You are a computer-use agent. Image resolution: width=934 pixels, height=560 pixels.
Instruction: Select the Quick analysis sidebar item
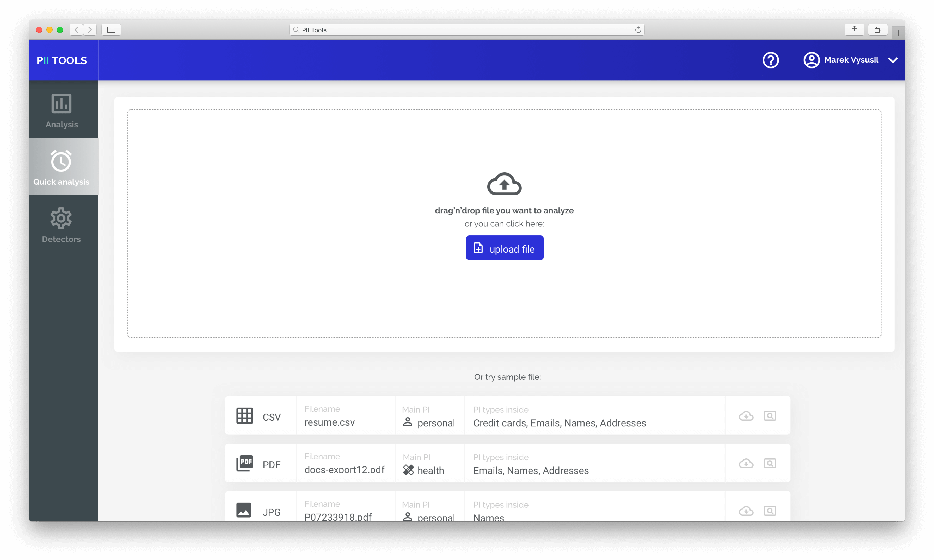(63, 167)
